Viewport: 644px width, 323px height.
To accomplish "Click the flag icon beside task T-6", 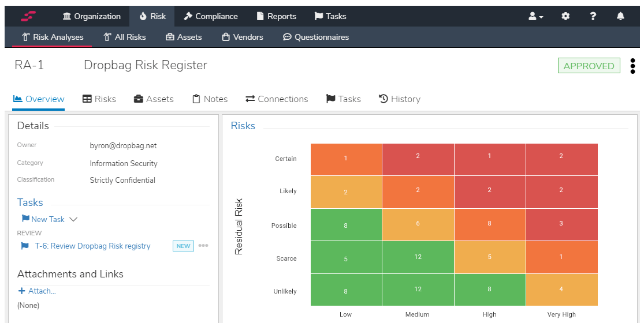I will coord(25,246).
